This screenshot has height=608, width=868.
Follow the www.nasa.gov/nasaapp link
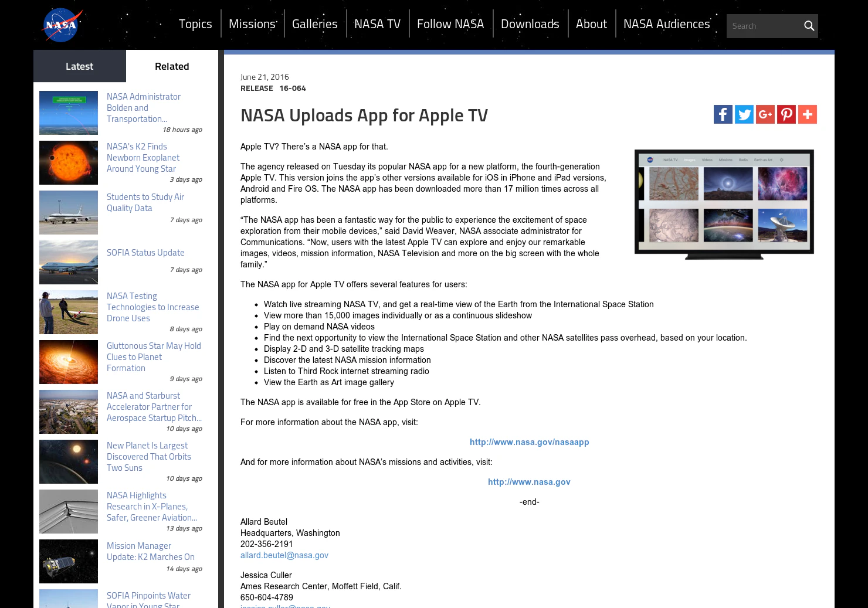[529, 442]
